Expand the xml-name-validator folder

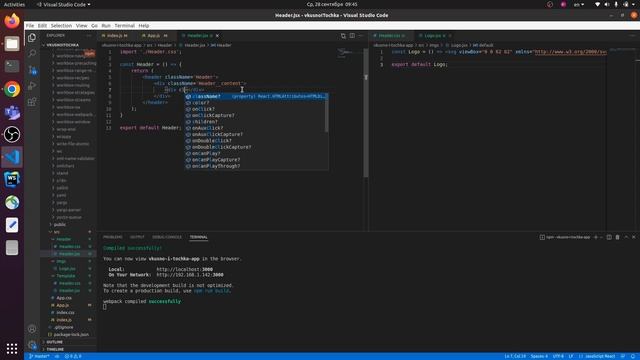(x=75, y=158)
